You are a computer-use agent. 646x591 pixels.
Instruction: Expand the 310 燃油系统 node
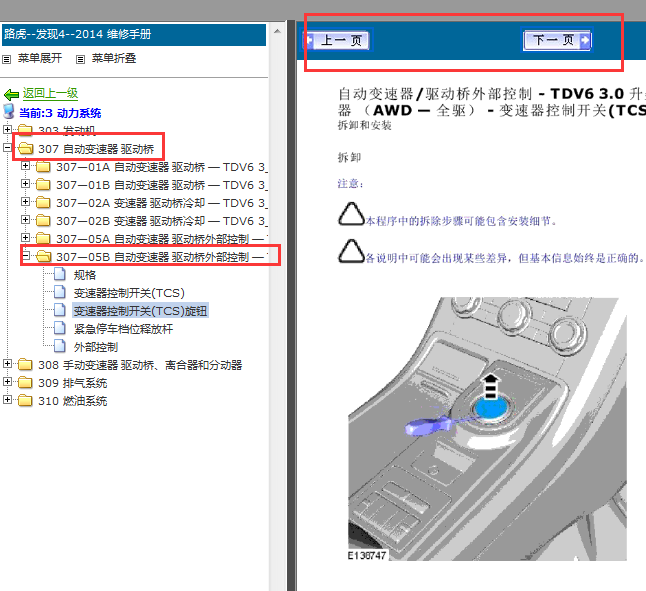[7, 399]
